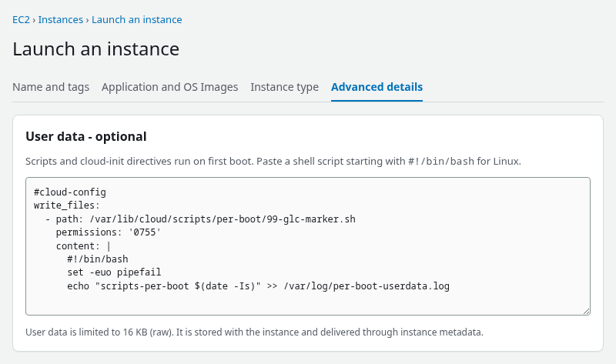Click the path line with 99-glc-marker.sh
616x364 pixels.
(x=200, y=219)
